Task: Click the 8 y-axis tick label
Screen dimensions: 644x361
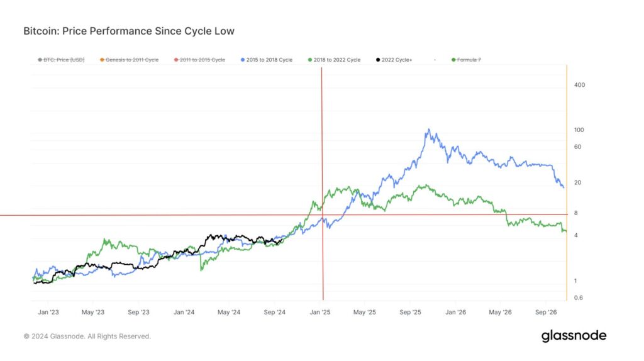Action: click(576, 213)
